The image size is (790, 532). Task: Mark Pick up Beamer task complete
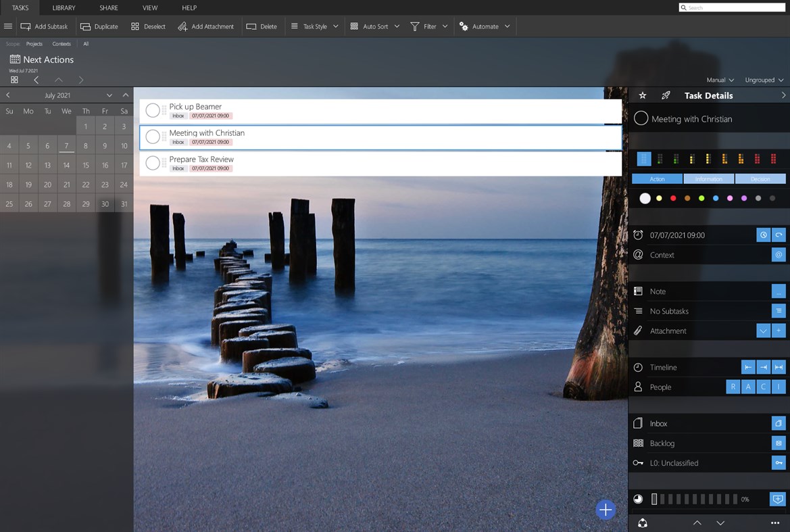[x=153, y=110]
